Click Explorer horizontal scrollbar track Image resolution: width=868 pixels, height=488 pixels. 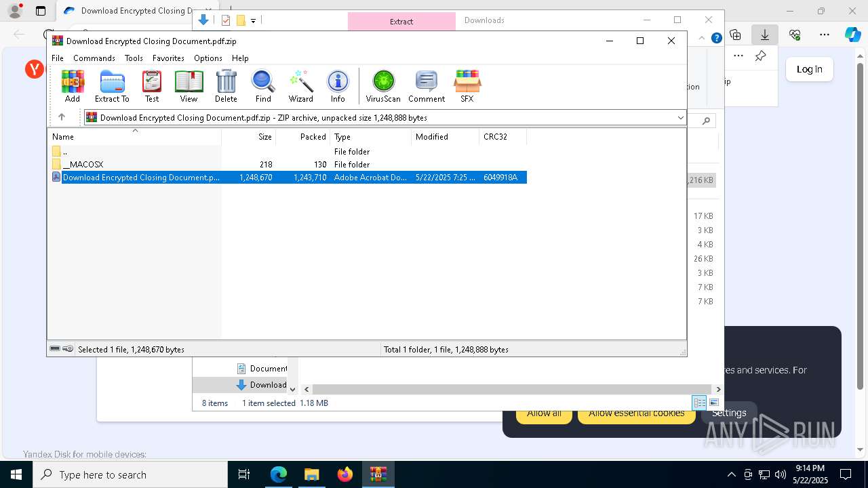coord(512,389)
